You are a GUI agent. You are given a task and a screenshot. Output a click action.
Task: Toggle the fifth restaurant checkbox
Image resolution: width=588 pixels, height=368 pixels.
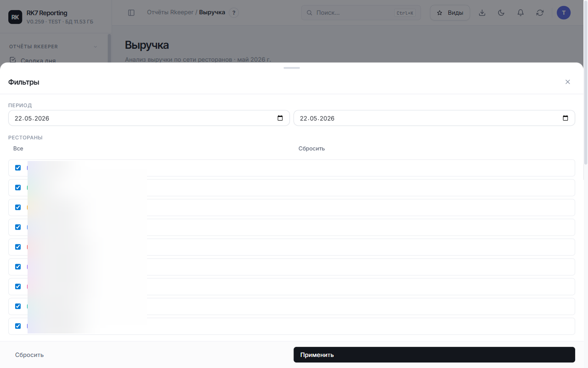click(x=18, y=247)
